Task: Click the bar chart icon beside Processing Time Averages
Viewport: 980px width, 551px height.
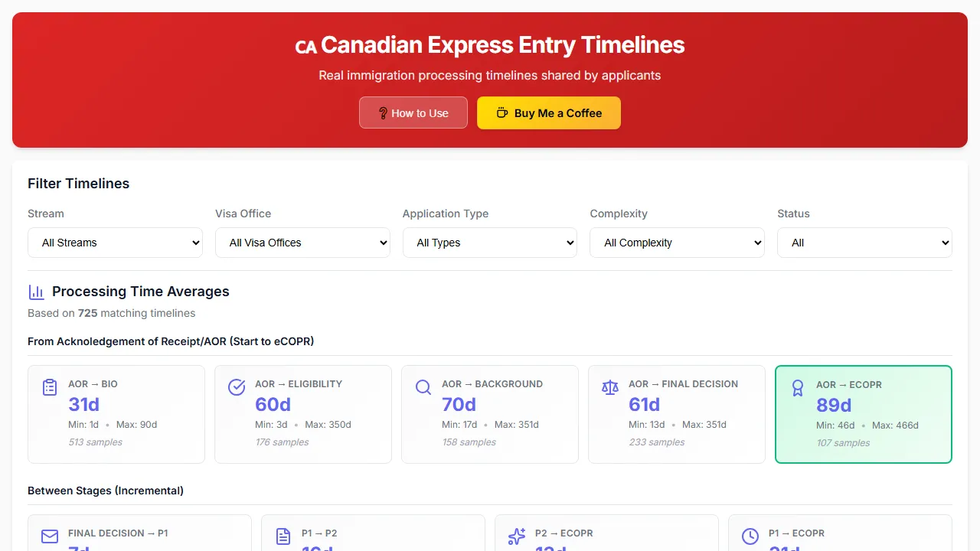Action: (x=36, y=292)
